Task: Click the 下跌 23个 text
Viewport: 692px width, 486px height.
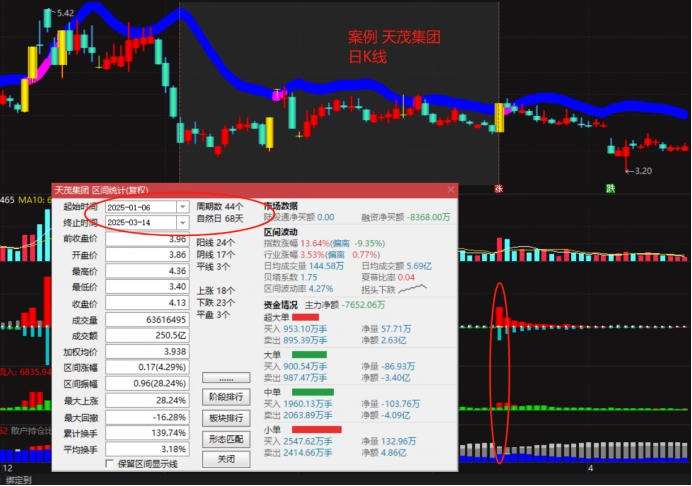Action: 216,303
